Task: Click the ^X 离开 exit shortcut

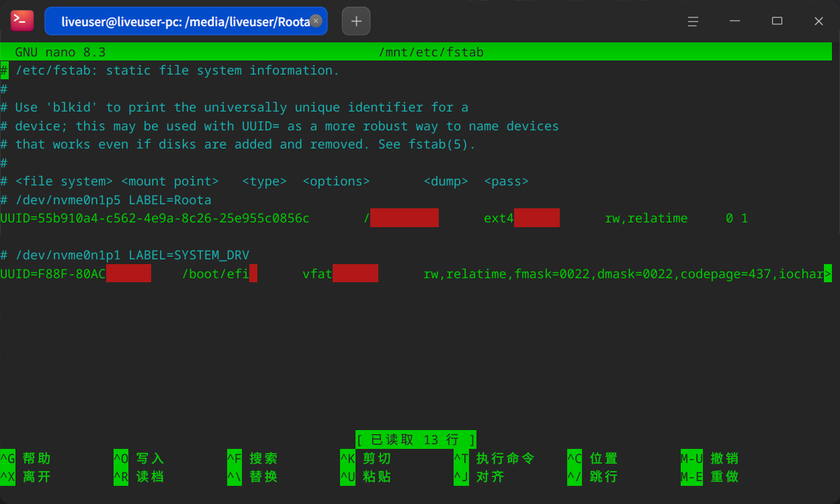Action: pos(26,476)
